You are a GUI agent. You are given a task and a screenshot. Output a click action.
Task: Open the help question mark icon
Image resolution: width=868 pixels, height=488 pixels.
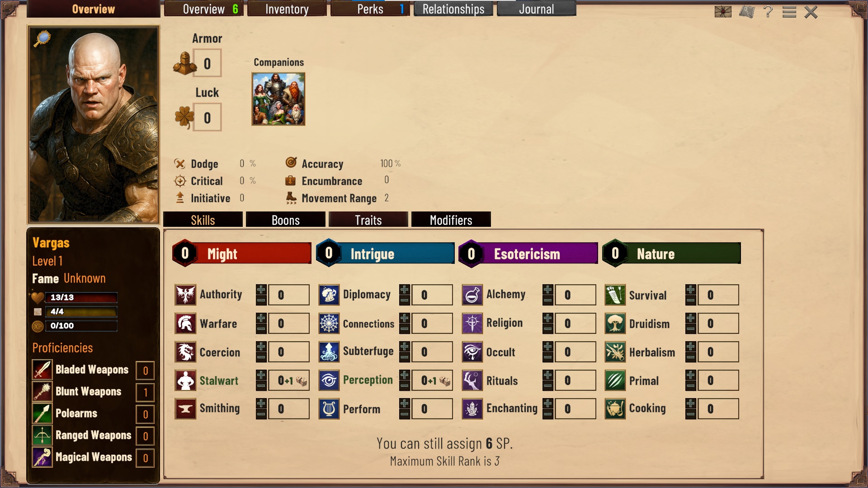(x=768, y=12)
